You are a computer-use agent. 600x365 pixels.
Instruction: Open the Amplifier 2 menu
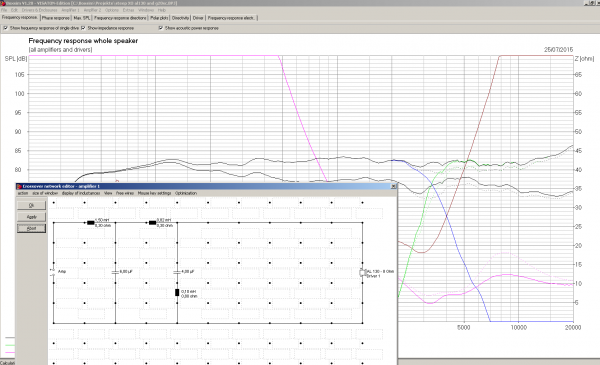(x=92, y=10)
